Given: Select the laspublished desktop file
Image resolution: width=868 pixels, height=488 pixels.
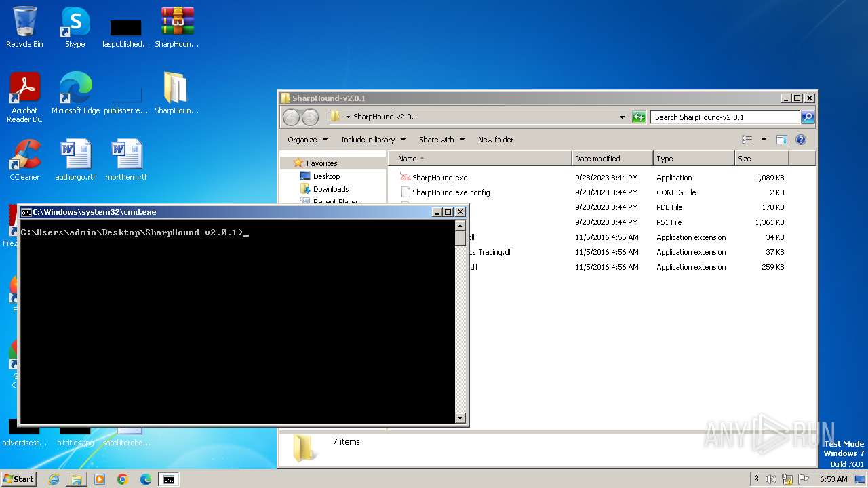Looking at the screenshot, I should (125, 31).
